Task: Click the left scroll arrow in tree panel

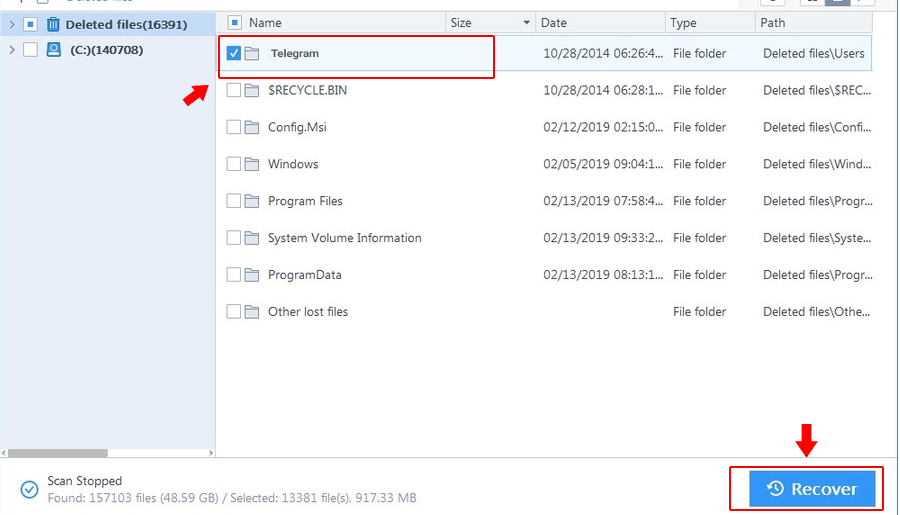Action: coord(4,453)
